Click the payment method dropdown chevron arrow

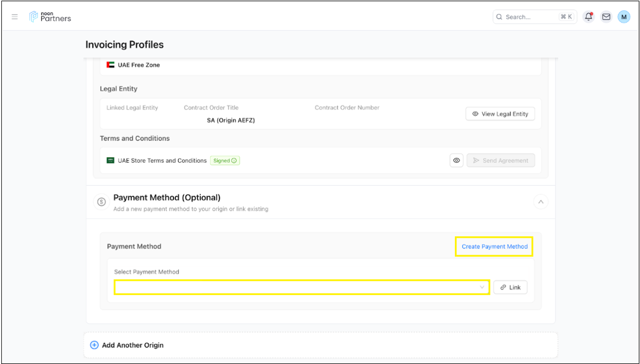click(483, 287)
